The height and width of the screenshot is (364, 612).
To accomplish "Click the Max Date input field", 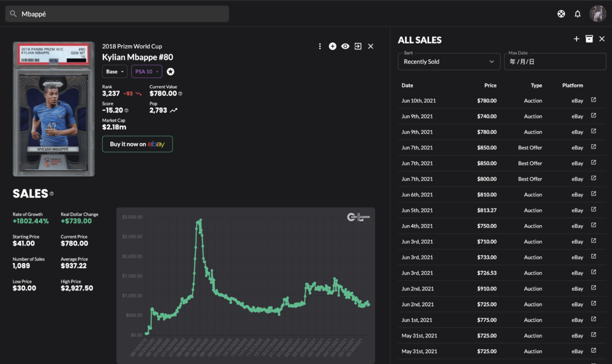I will tap(555, 62).
